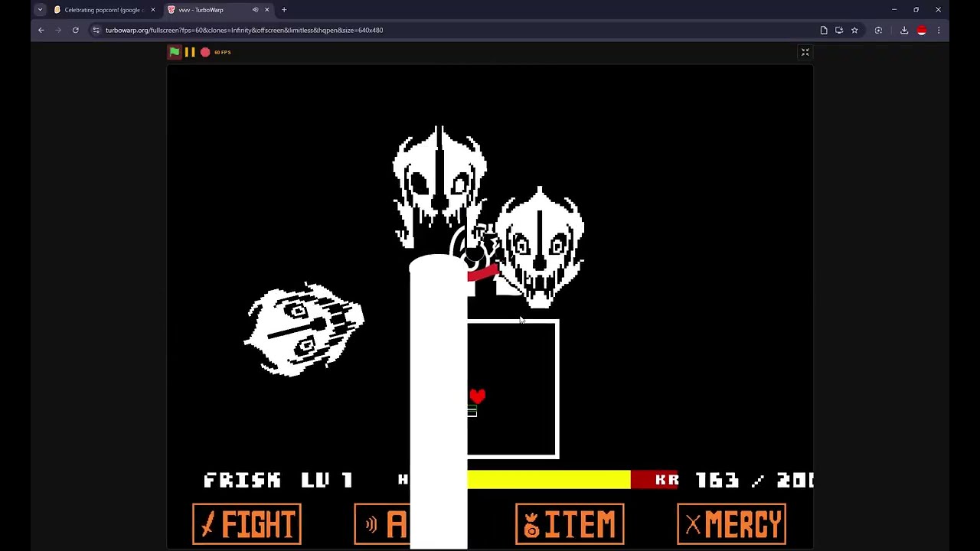Pause the TurboWarp project
This screenshot has height=551, width=980.
(x=190, y=52)
